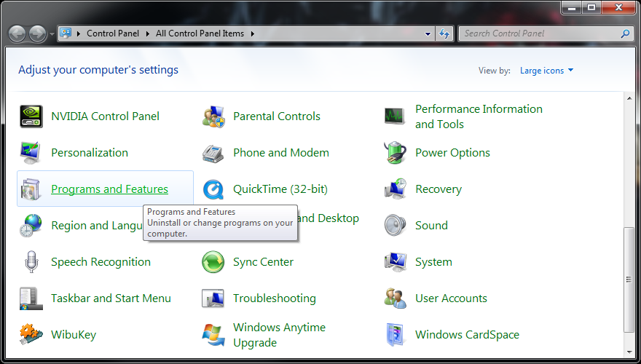641x364 pixels.
Task: Click the WibuKey icon
Action: 31,335
